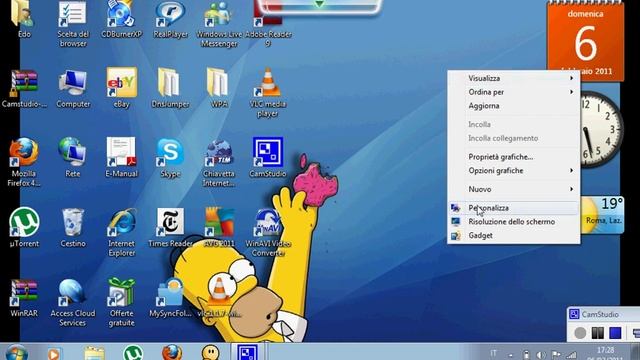Viewport: 640px width, 360px height.
Task: Open Windows Media Player taskbar icon
Action: click(x=54, y=353)
